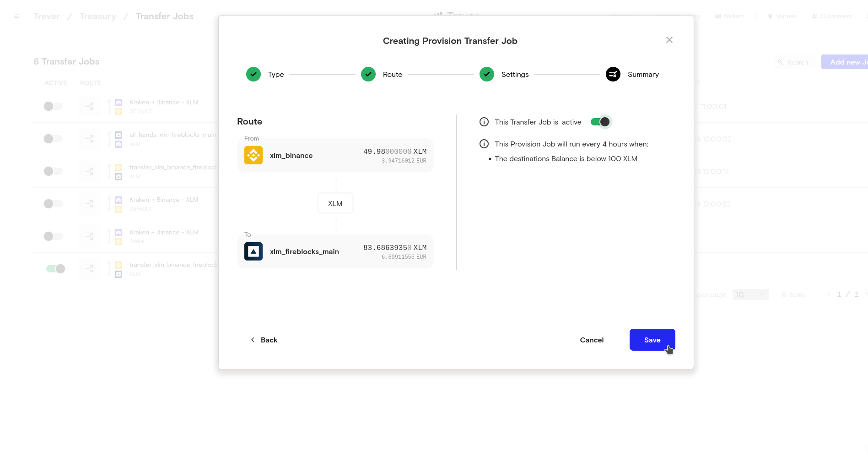Turn off the last transfer job toggle

tap(55, 269)
